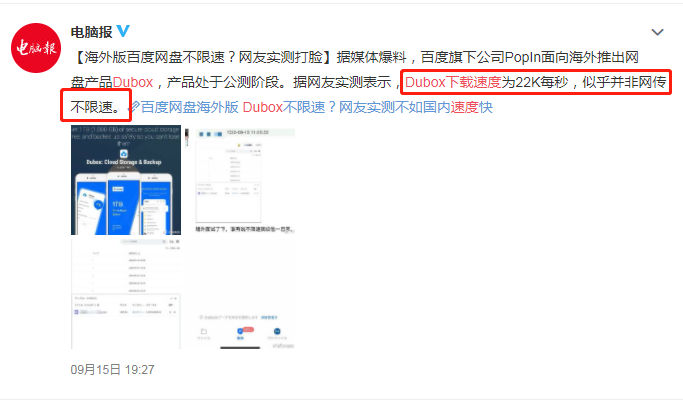
Task: Open the 电脑报 account name link
Action: [91, 32]
